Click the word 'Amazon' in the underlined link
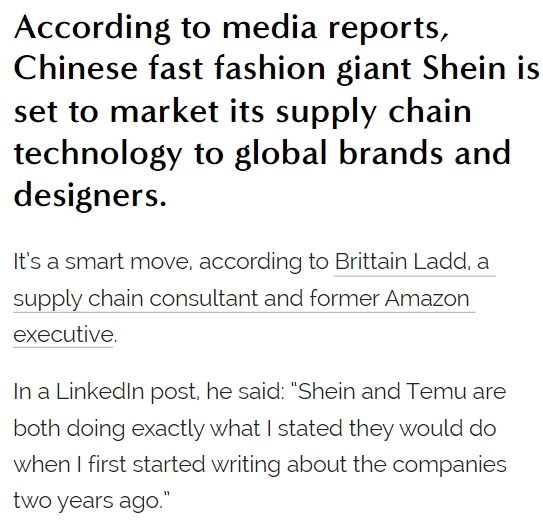The image size is (543, 529). pos(427,298)
